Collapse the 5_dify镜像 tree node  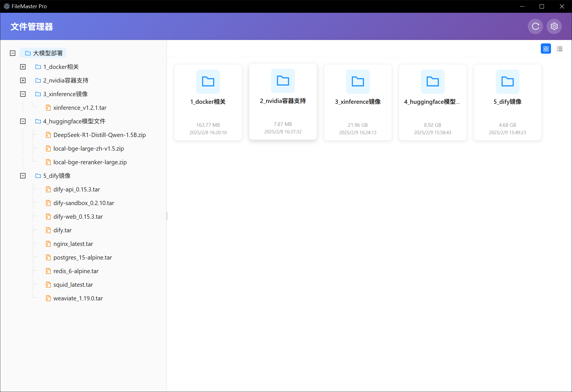[x=23, y=176]
